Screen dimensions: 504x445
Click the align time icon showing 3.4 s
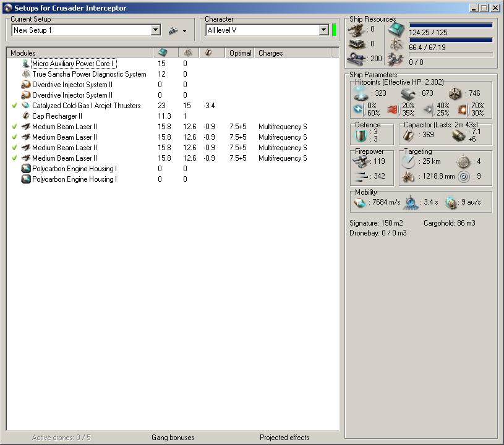(x=411, y=203)
